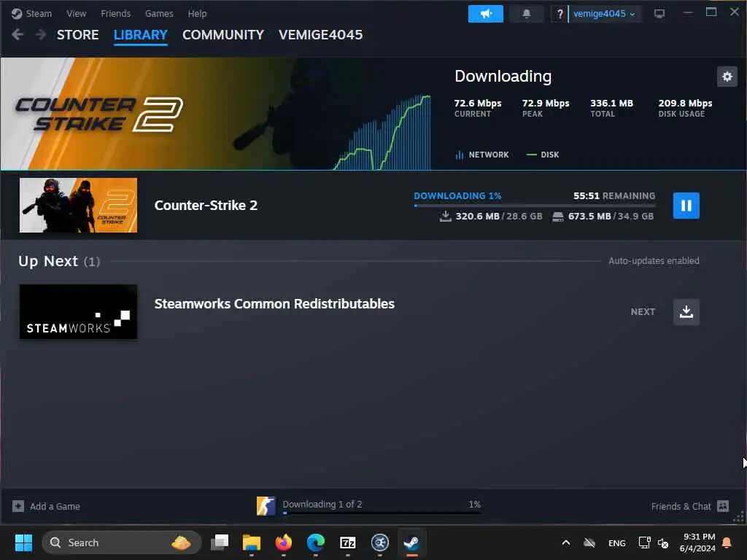Show hidden system tray icons
747x560 pixels.
tap(566, 542)
